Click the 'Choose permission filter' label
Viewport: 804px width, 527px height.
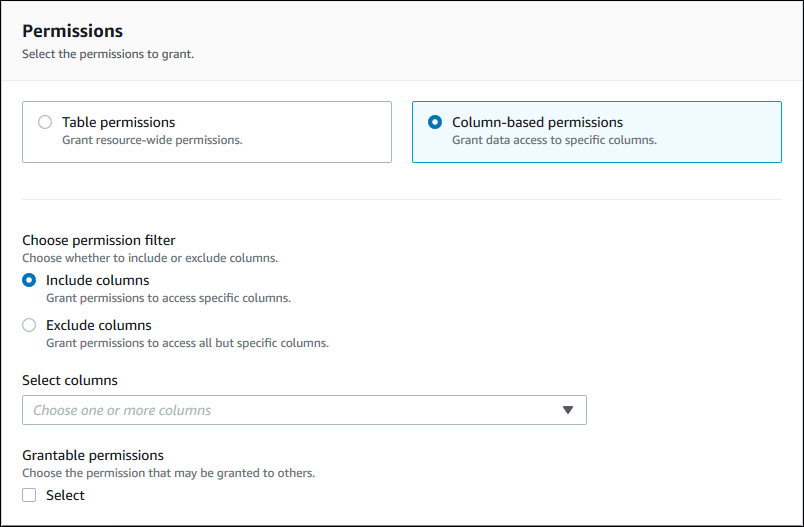(98, 241)
